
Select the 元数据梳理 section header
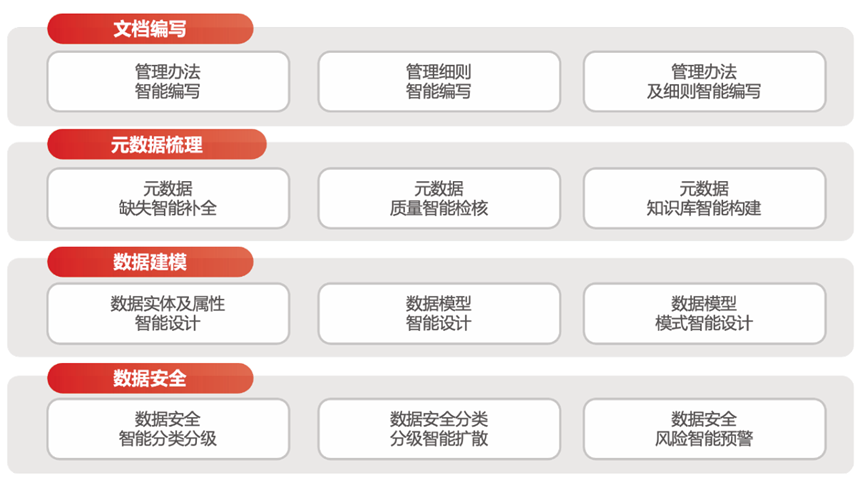(x=157, y=145)
